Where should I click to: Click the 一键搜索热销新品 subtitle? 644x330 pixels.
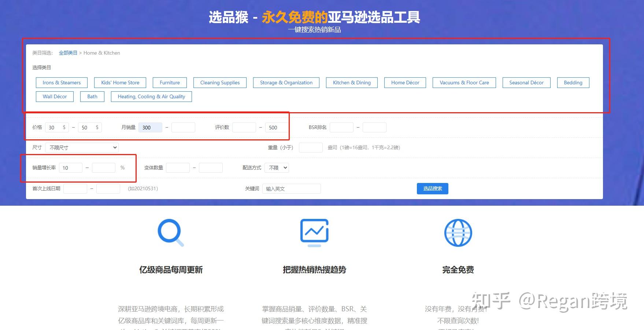(x=314, y=30)
